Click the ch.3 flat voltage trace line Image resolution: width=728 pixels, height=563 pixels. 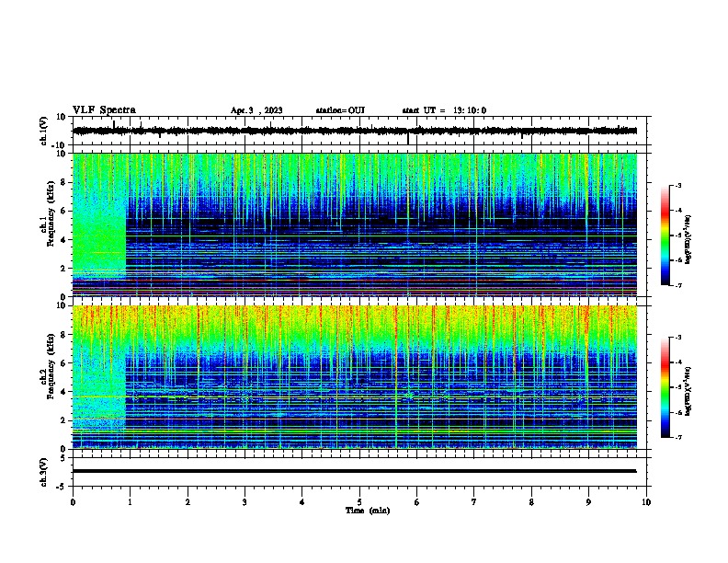[355, 471]
